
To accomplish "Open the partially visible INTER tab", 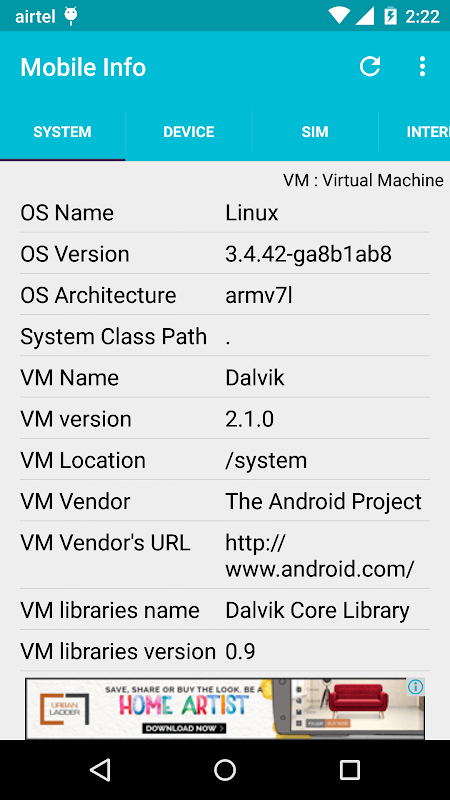I will (x=415, y=132).
